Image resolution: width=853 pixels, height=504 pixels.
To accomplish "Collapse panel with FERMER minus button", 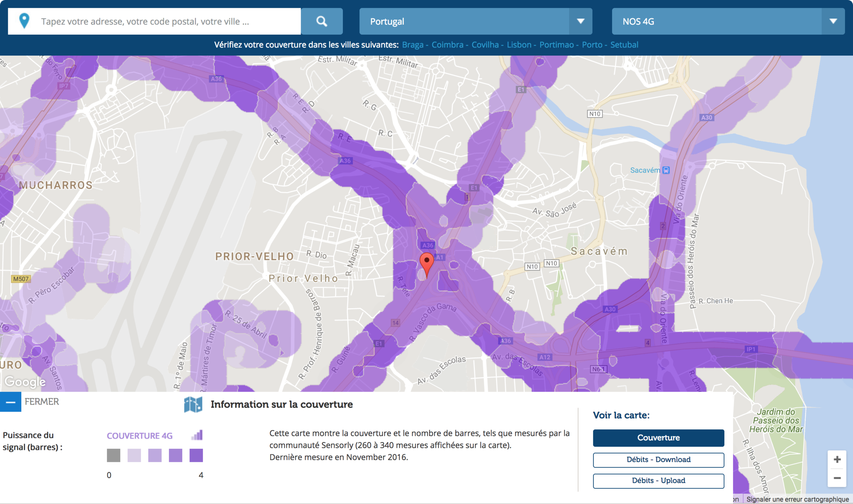I will [10, 402].
